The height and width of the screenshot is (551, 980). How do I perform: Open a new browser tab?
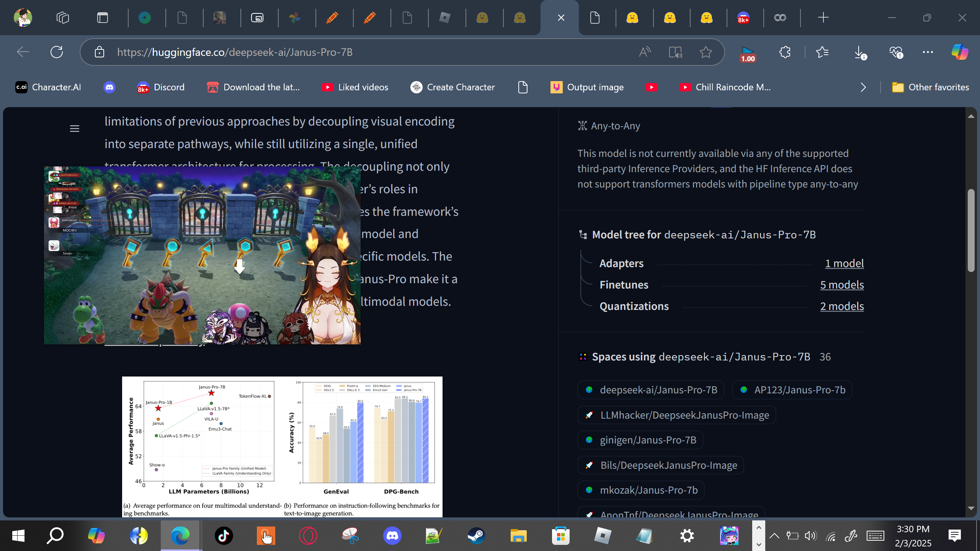tap(823, 18)
